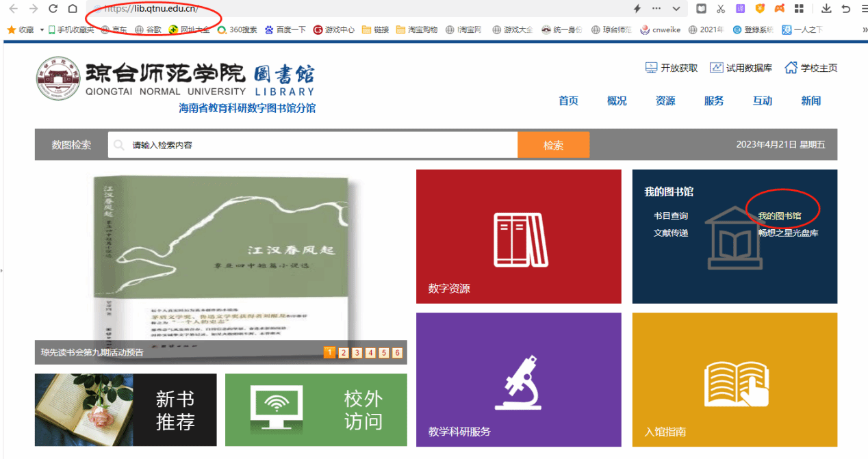The image size is (868, 459).
Task: Click the bookshelf icon on the red tile
Action: coord(518,240)
